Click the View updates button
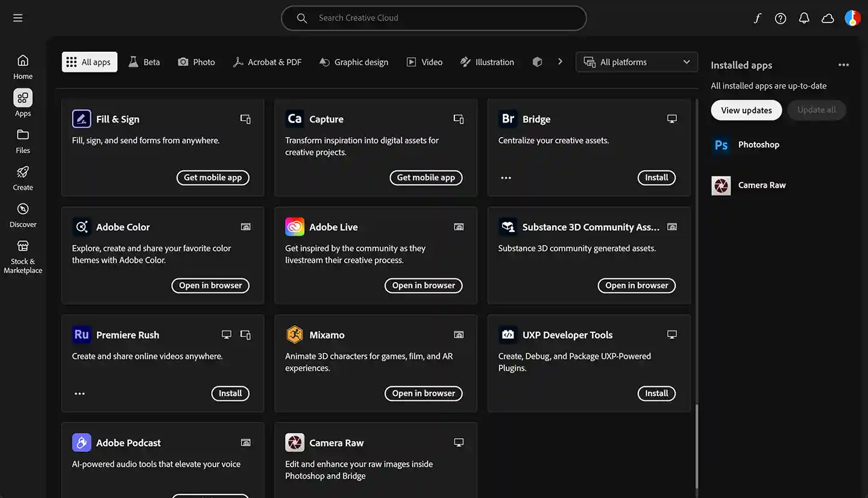Screen dimensions: 868x498 click(746, 110)
